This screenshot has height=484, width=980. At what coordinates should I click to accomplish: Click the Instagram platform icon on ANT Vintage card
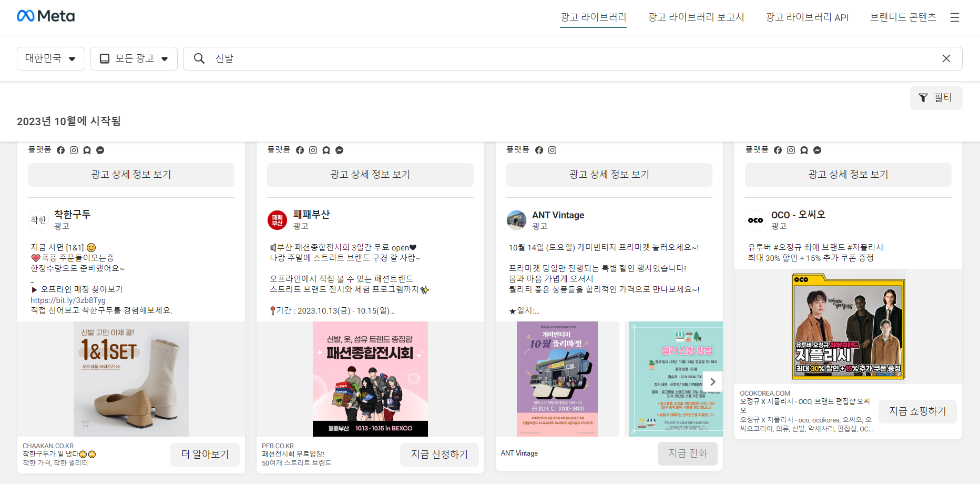tap(553, 150)
